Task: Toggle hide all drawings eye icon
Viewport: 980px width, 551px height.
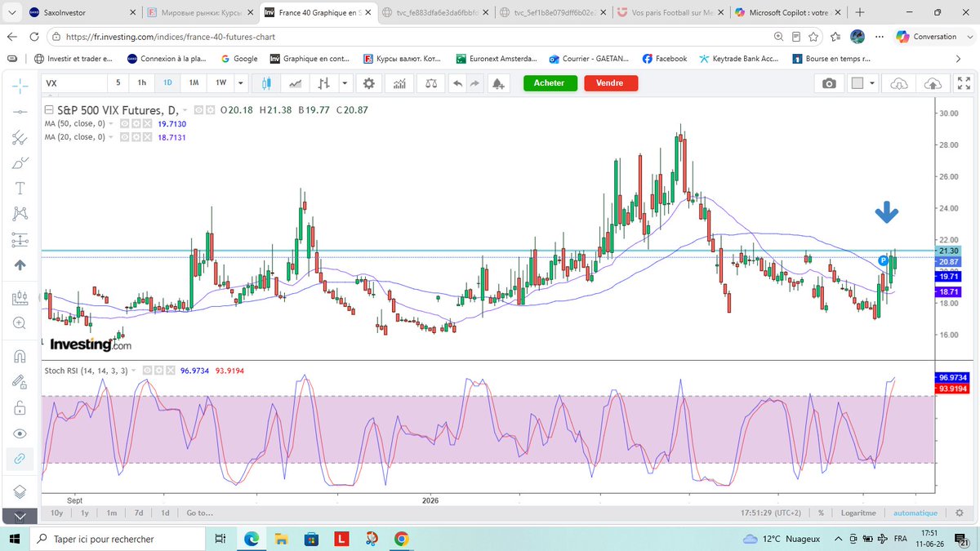Action: click(20, 433)
